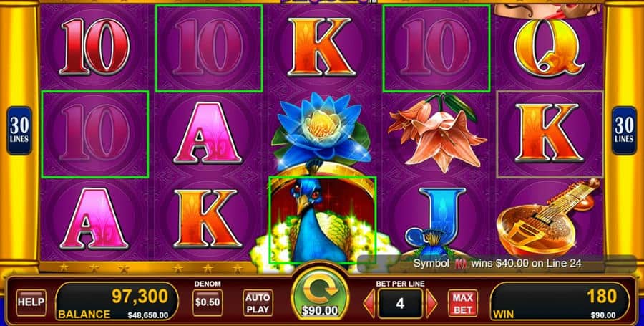Decrease bet per line with left arrow
Viewport: 644px width, 326px height.
(369, 303)
